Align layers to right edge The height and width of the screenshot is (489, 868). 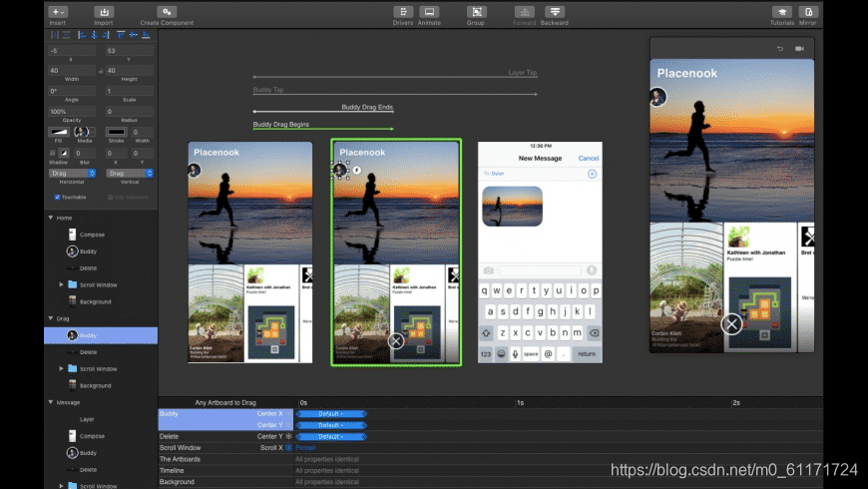coord(105,35)
